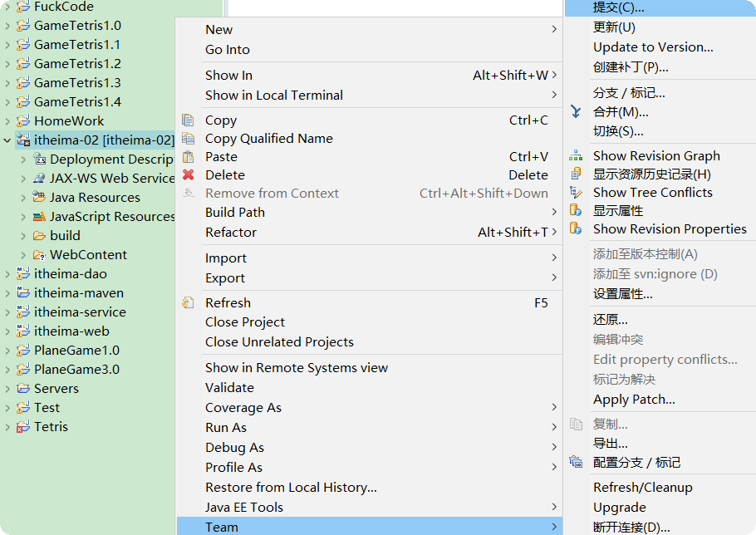
Task: Select 设置属性... option
Action: coord(660,293)
